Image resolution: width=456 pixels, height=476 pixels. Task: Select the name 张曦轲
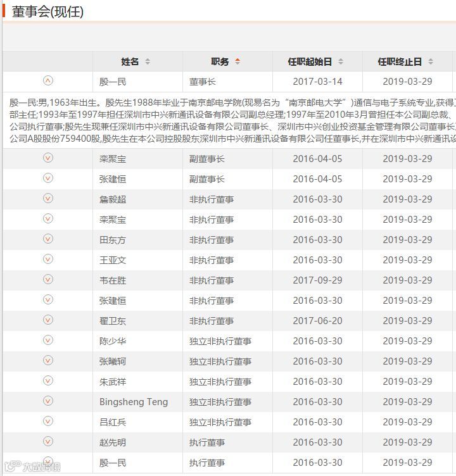(113, 361)
